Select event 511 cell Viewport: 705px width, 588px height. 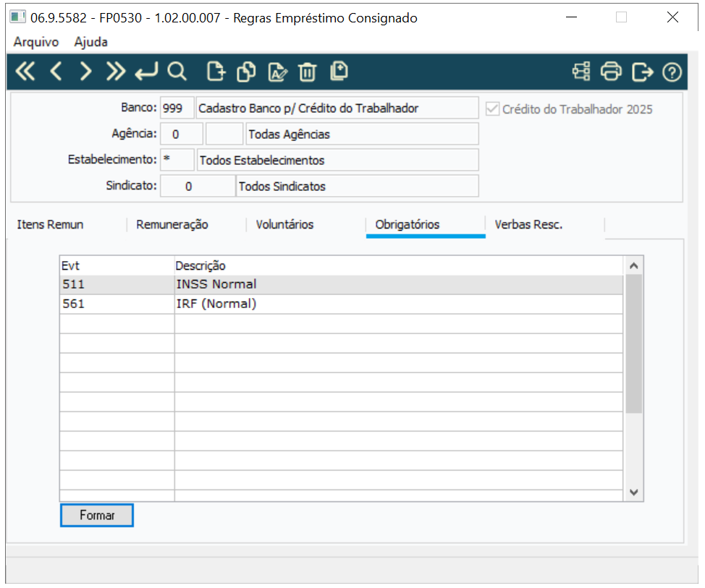(117, 284)
